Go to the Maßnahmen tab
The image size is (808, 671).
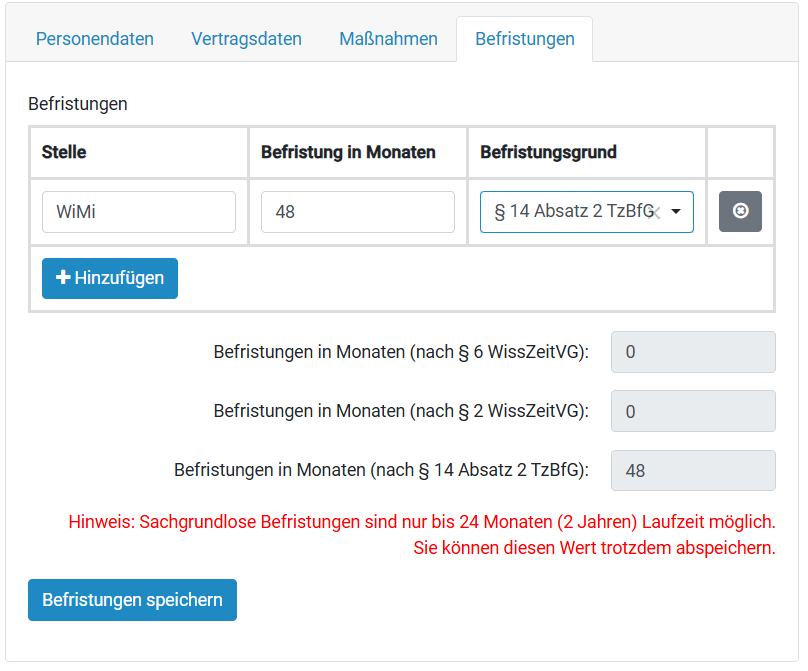point(388,39)
